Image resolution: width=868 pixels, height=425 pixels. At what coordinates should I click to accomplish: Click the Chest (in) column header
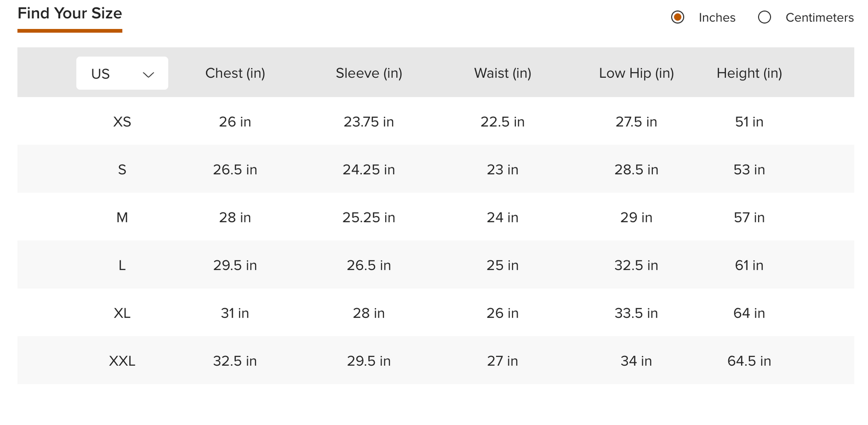[x=235, y=73]
